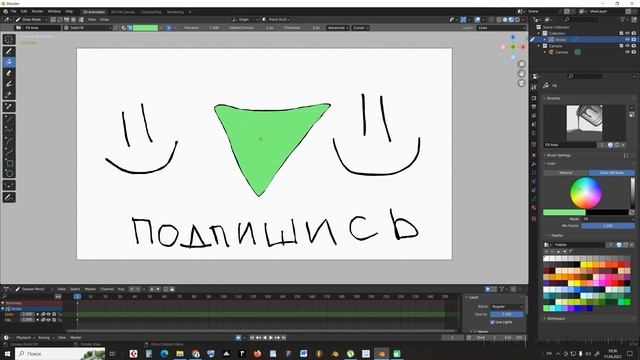Image resolution: width=640 pixels, height=360 pixels.
Task: Select the Arc tool
Action: [x=9, y=141]
